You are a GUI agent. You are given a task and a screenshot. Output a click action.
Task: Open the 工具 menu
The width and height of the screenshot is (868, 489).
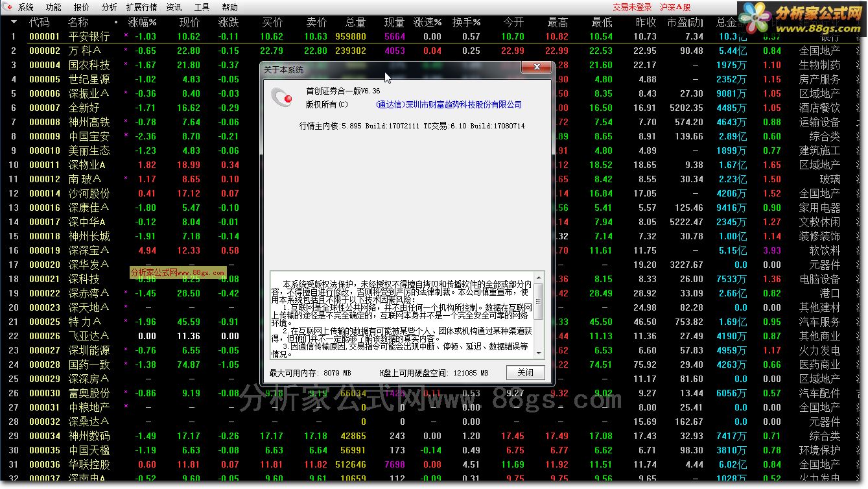pyautogui.click(x=202, y=7)
